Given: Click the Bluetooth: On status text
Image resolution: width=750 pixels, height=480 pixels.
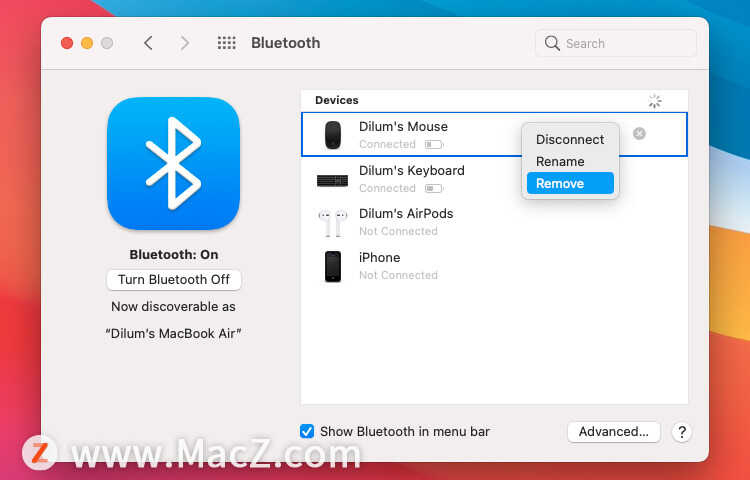Looking at the screenshot, I should (174, 254).
